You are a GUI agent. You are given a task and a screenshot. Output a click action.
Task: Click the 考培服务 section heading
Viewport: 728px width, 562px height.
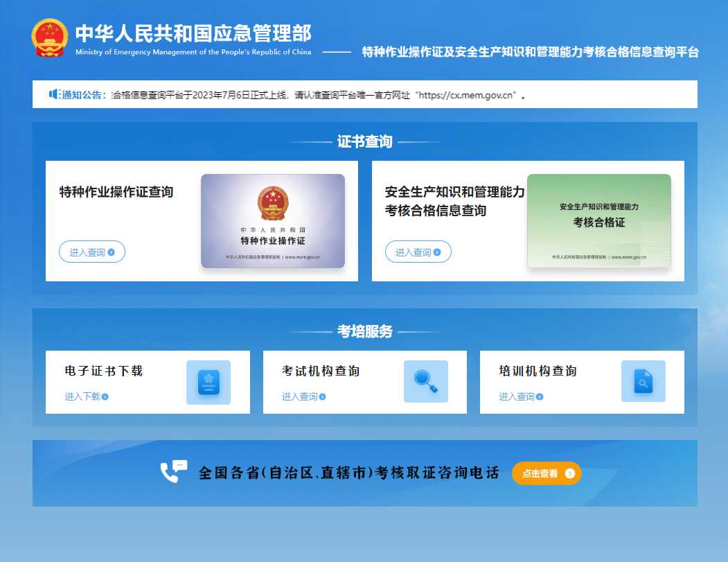(365, 332)
